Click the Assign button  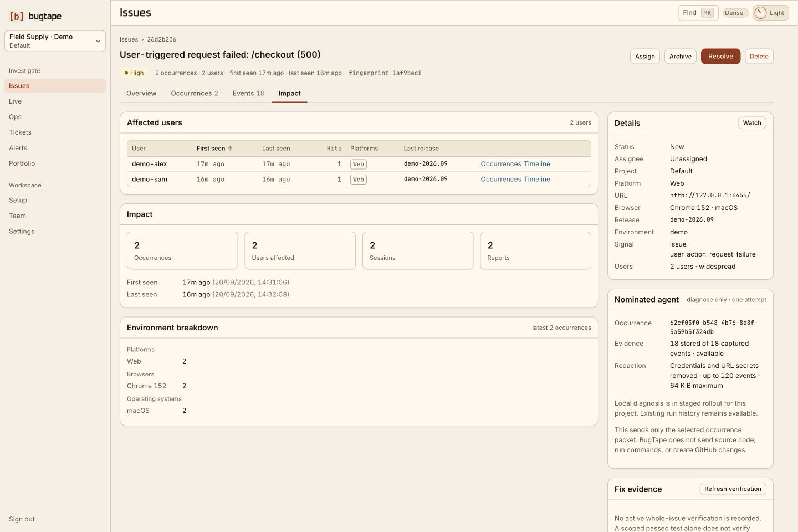tap(644, 56)
